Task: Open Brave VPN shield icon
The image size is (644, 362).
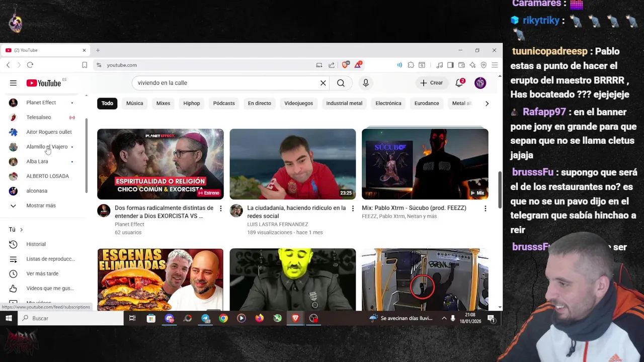Action: tap(484, 65)
